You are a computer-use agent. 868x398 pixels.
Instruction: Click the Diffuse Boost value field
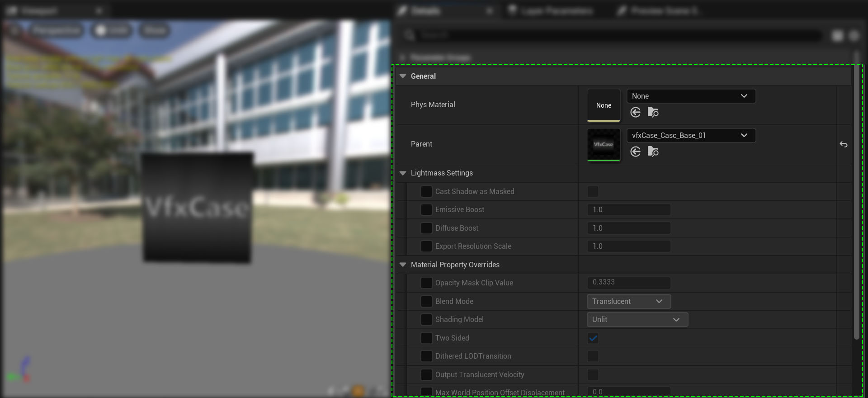pyautogui.click(x=628, y=228)
